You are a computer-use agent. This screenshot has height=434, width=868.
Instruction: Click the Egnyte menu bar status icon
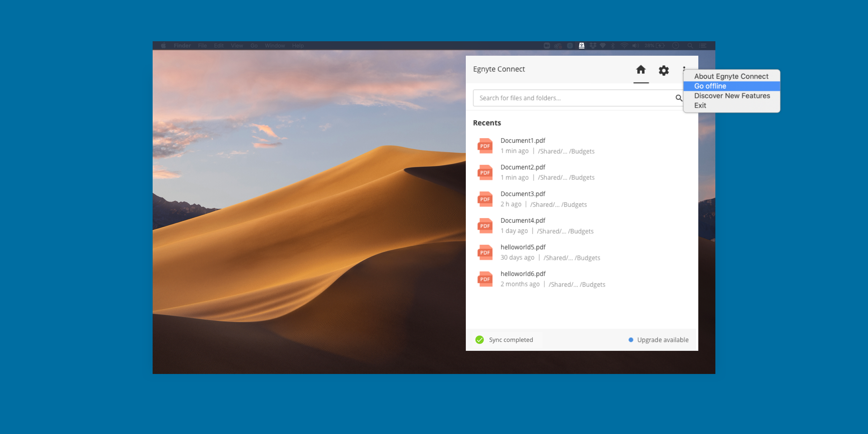click(x=582, y=46)
